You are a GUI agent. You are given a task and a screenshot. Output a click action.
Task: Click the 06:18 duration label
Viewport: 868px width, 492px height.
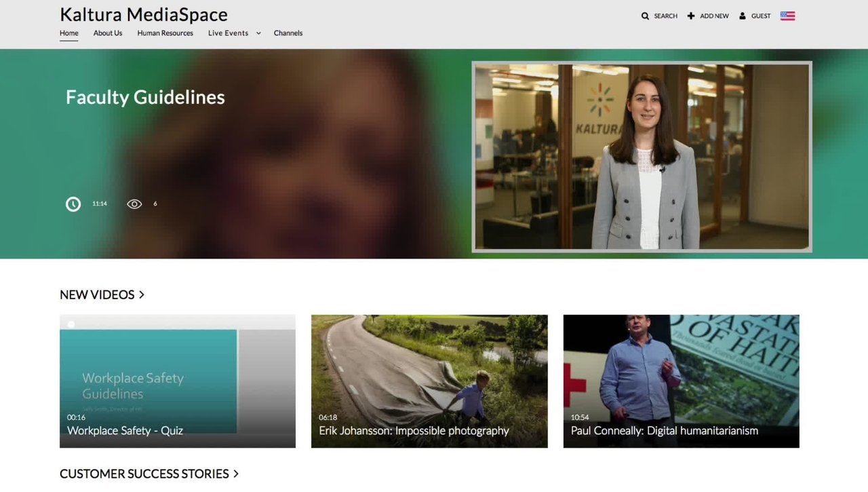pyautogui.click(x=328, y=417)
